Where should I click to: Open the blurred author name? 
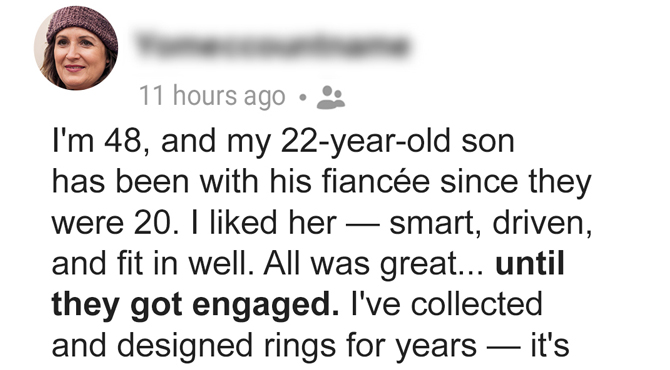pyautogui.click(x=274, y=46)
